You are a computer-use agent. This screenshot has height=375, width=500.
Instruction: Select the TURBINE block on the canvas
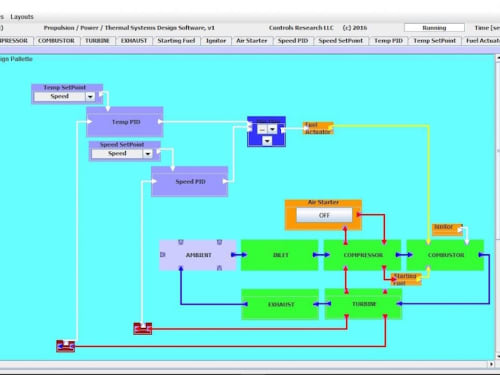pos(363,304)
